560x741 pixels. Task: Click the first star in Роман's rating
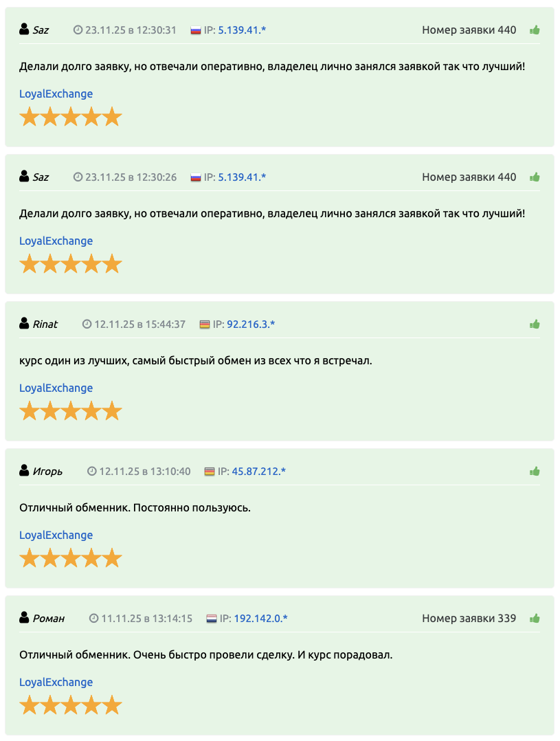pos(29,705)
